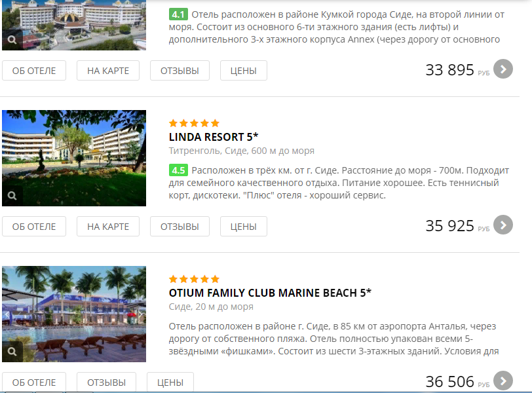Click the five-star rating of Linda Resort
The height and width of the screenshot is (393, 532).
tap(194, 123)
